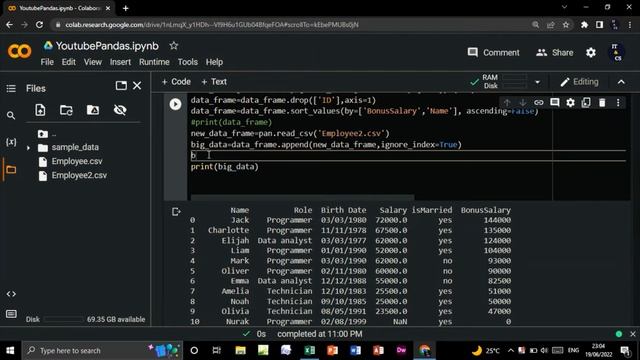Open the command palette sidebar icon
The width and height of the screenshot is (640, 360).
[11, 314]
